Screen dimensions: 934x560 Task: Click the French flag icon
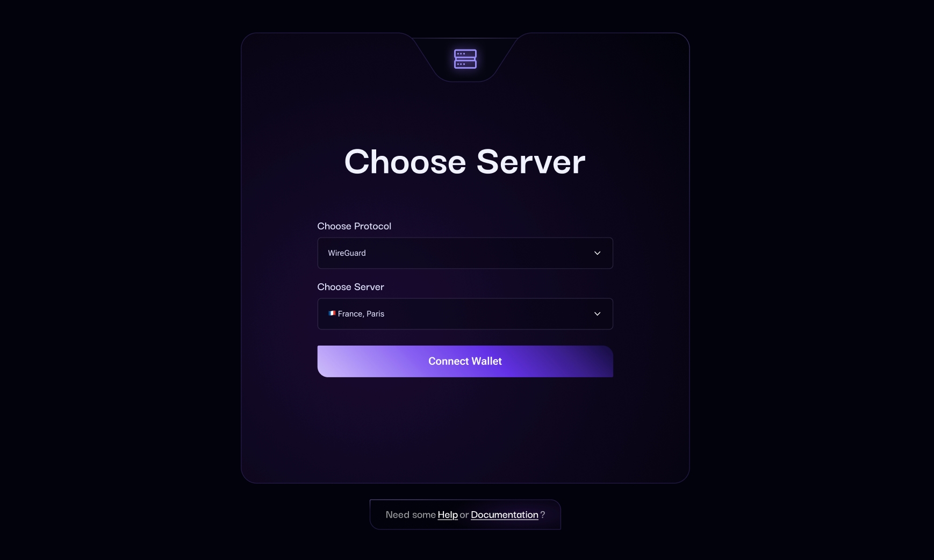tap(332, 313)
